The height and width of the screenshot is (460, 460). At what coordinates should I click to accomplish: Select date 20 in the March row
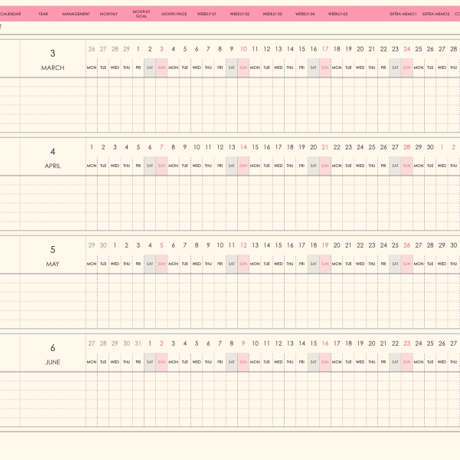pyautogui.click(x=360, y=49)
